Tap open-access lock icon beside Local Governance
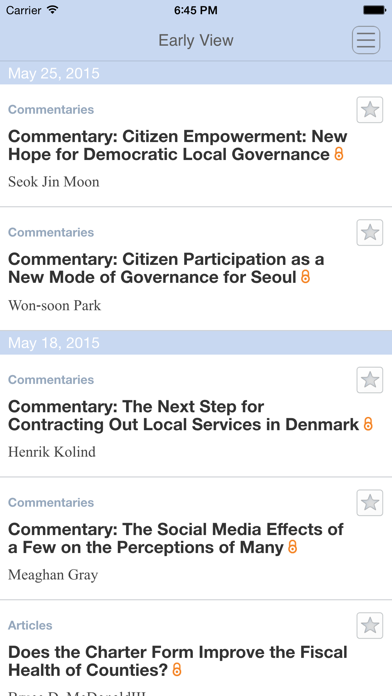This screenshot has width=392, height=696. pyautogui.click(x=339, y=154)
